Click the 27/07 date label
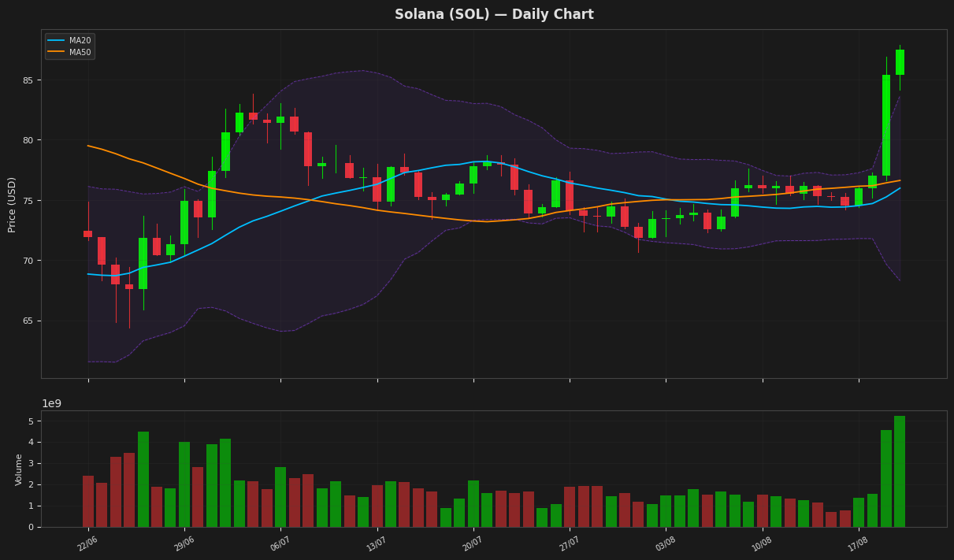954x560 pixels. (x=569, y=543)
